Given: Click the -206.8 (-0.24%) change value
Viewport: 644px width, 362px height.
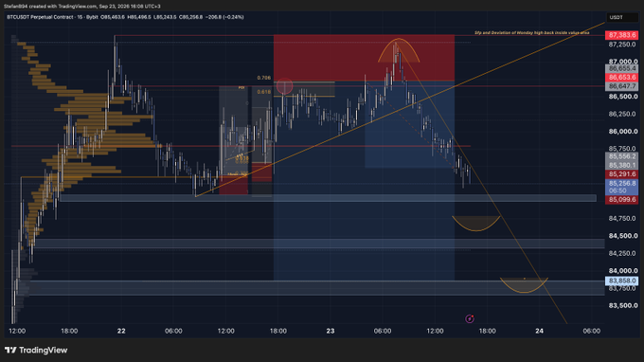Looking at the screenshot, I should tap(225, 17).
